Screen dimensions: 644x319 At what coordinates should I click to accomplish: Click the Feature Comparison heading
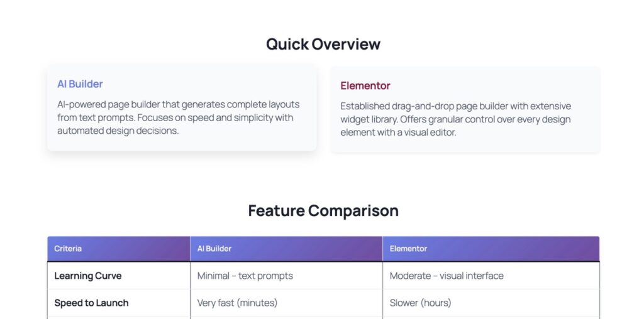click(x=323, y=210)
